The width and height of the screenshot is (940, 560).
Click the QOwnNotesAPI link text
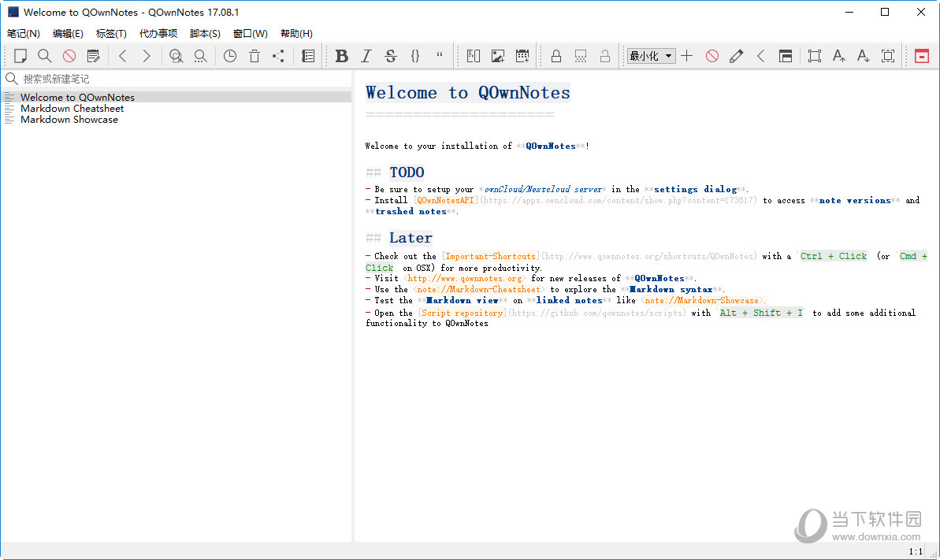pyautogui.click(x=445, y=200)
